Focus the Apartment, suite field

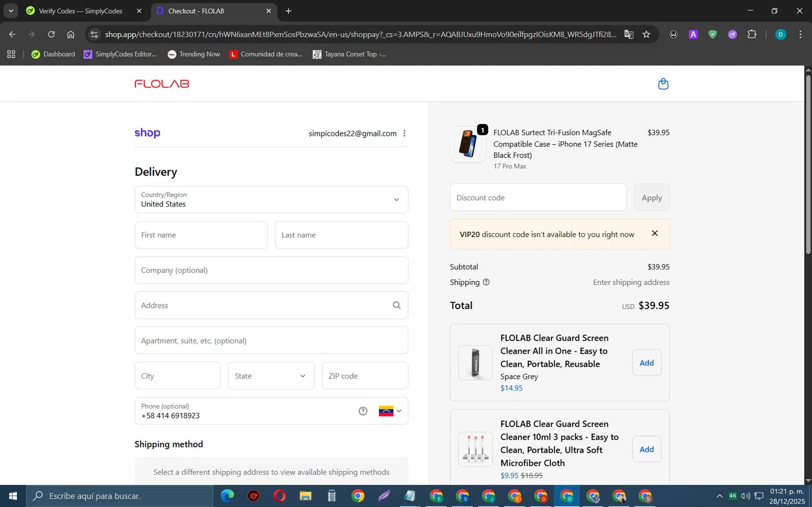[271, 340]
